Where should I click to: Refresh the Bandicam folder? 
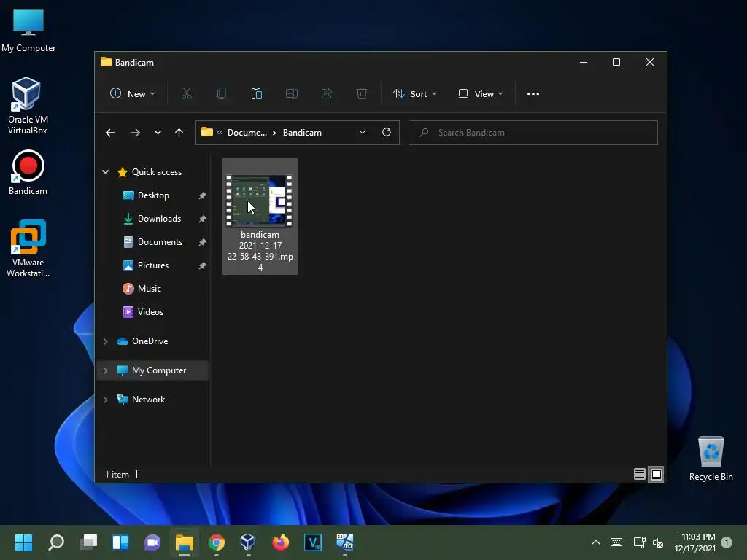[387, 133]
